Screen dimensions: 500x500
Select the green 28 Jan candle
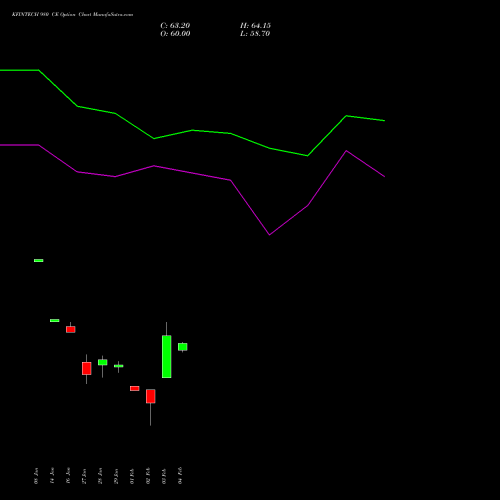[x=103, y=362]
